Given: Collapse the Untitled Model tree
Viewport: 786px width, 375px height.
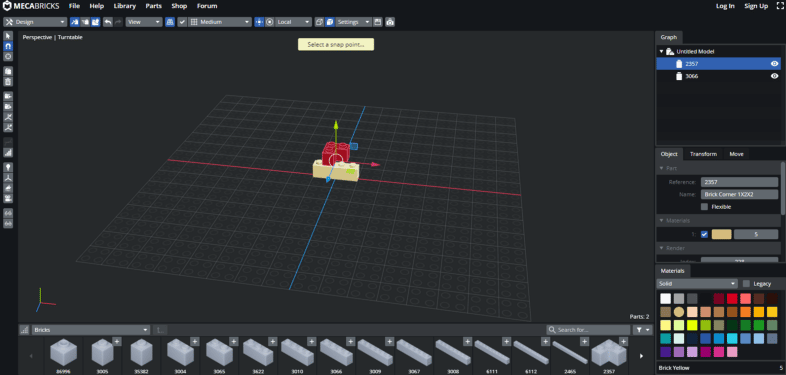Looking at the screenshot, I should coord(661,51).
